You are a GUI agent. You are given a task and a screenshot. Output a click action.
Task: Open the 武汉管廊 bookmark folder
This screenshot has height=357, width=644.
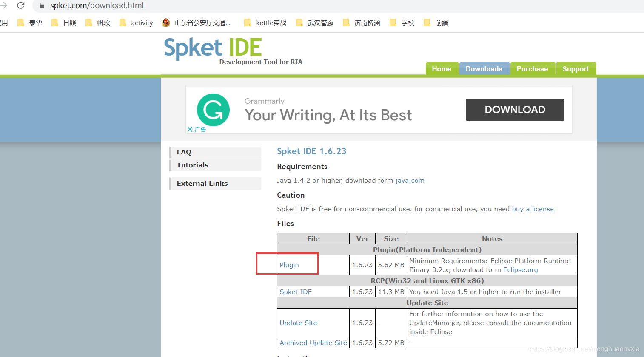(x=314, y=23)
